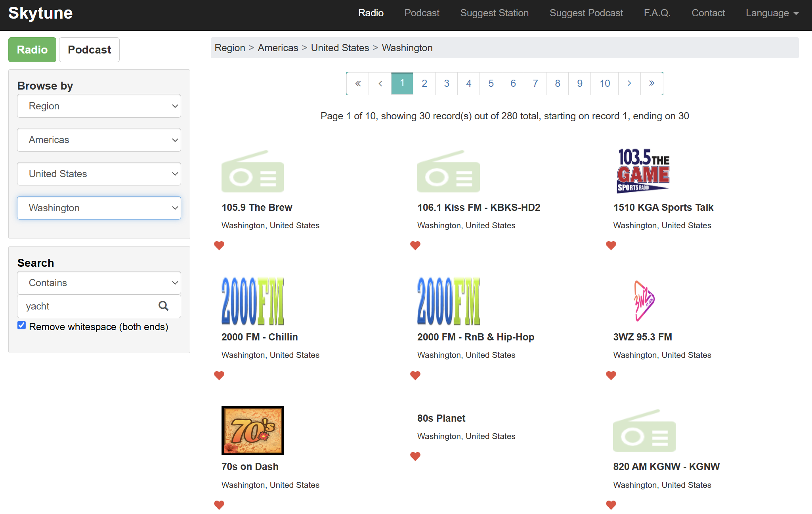The width and height of the screenshot is (812, 514).
Task: Favorite 3WZ 95.3 FM station
Action: (x=611, y=375)
